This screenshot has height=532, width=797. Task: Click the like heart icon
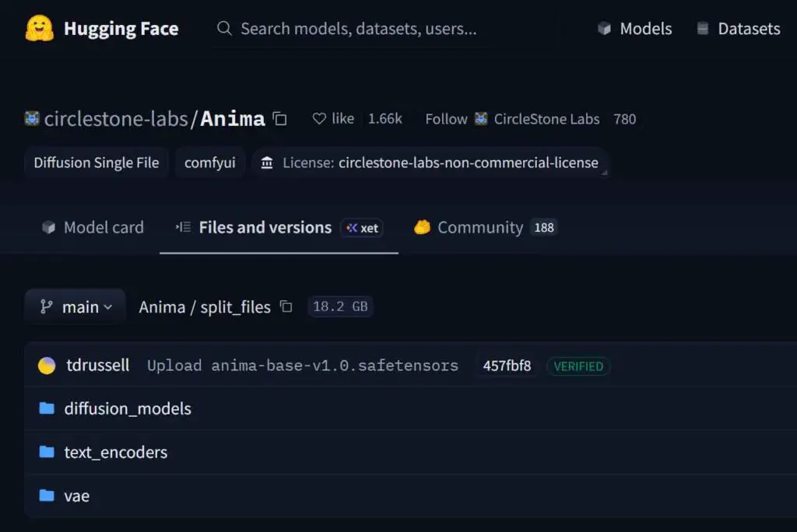[x=319, y=119]
